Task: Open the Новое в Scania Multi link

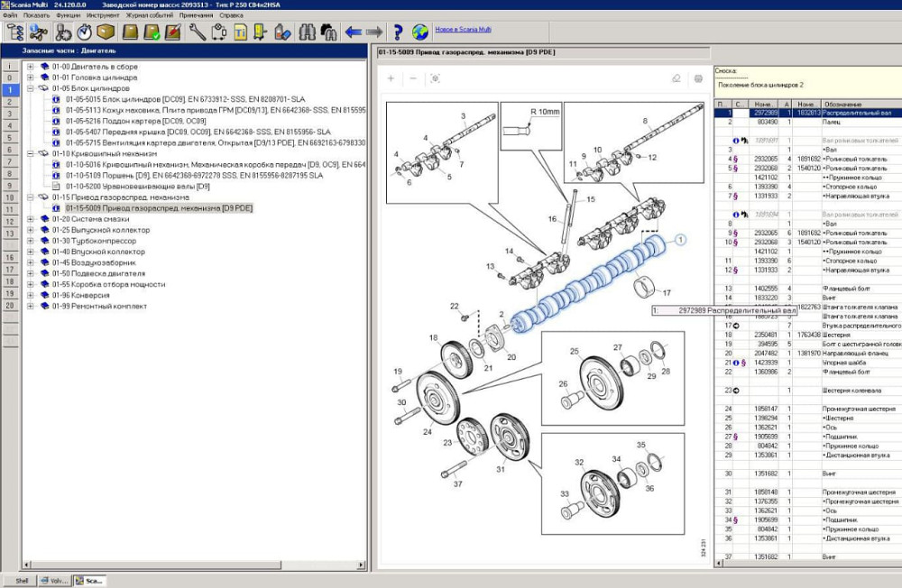Action: pyautogui.click(x=463, y=29)
